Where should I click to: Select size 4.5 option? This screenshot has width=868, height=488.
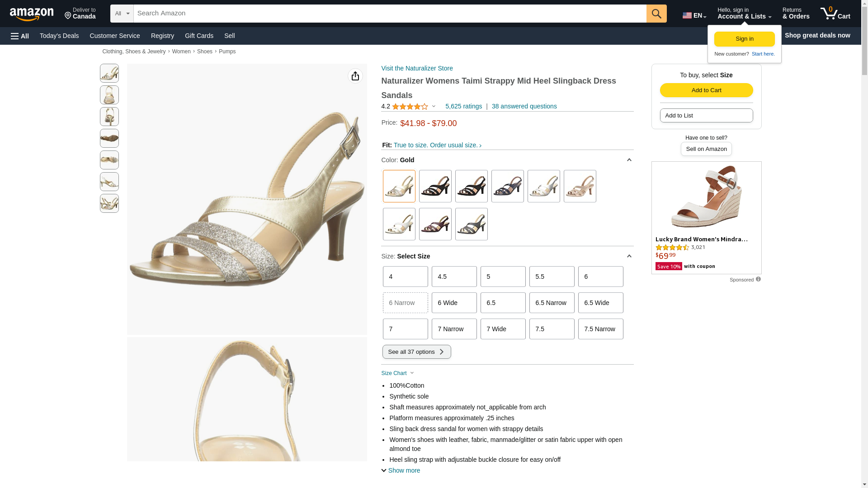click(x=454, y=277)
